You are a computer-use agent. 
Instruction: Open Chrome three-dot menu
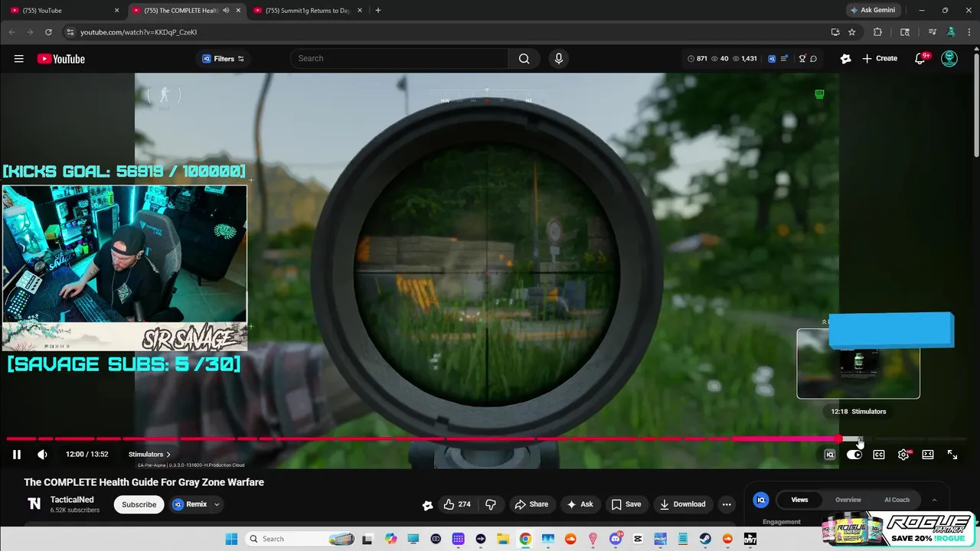pos(969,32)
